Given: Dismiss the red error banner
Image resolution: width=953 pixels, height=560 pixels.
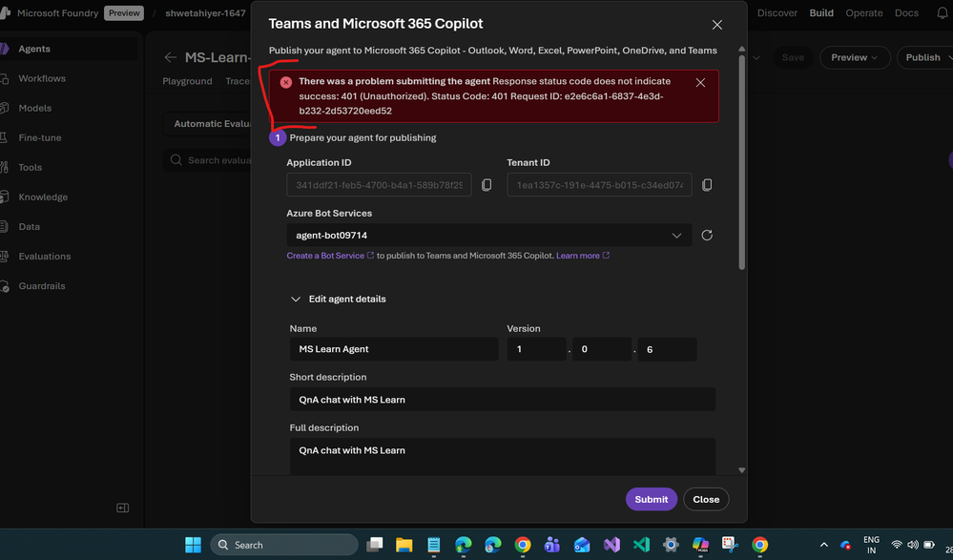Looking at the screenshot, I should click(x=700, y=83).
